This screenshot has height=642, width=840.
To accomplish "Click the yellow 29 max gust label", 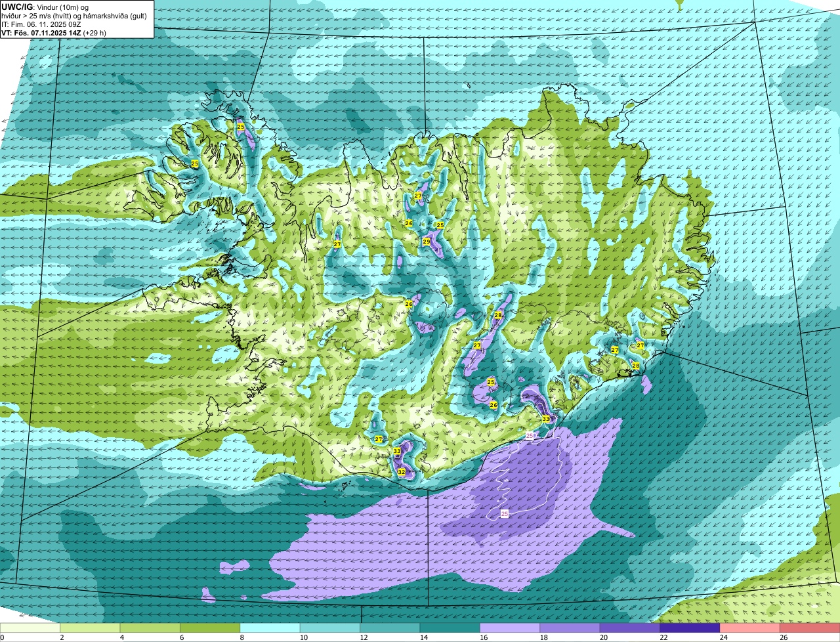I will tap(426, 242).
